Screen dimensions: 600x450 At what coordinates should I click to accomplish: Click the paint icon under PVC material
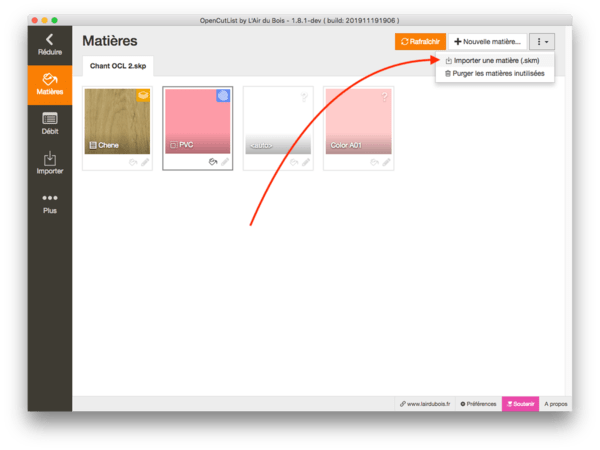(212, 161)
